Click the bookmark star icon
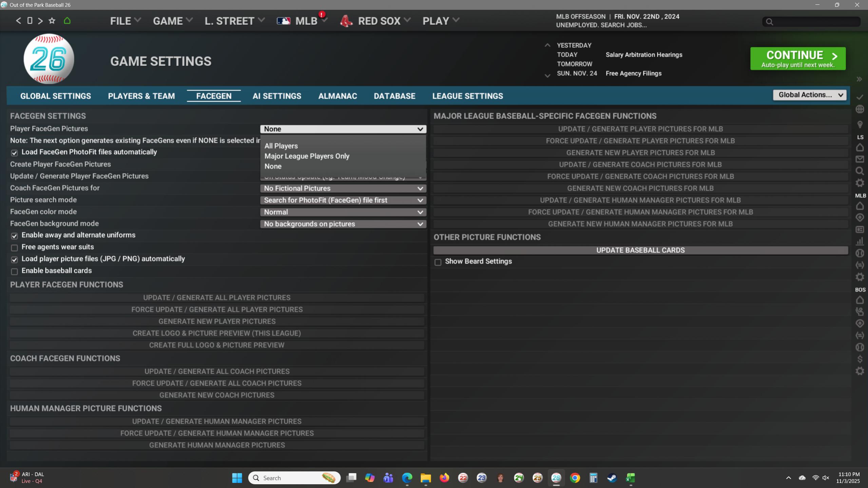This screenshot has width=868, height=488. point(52,21)
